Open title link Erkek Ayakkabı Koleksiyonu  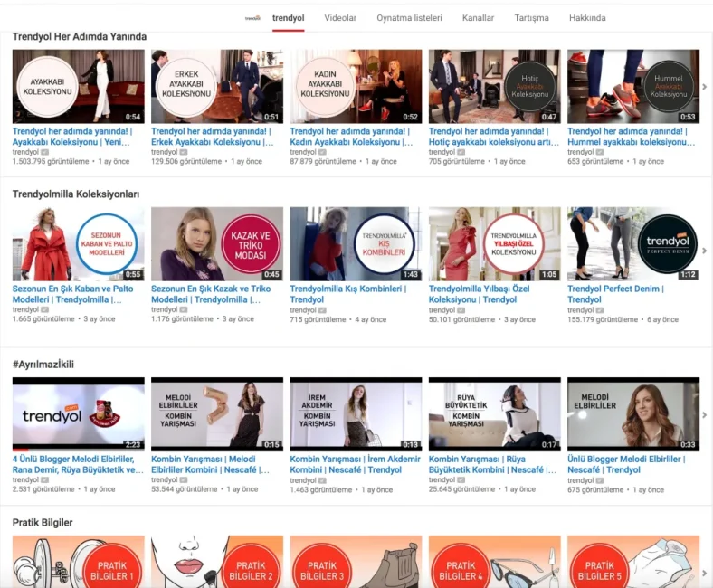(x=213, y=137)
